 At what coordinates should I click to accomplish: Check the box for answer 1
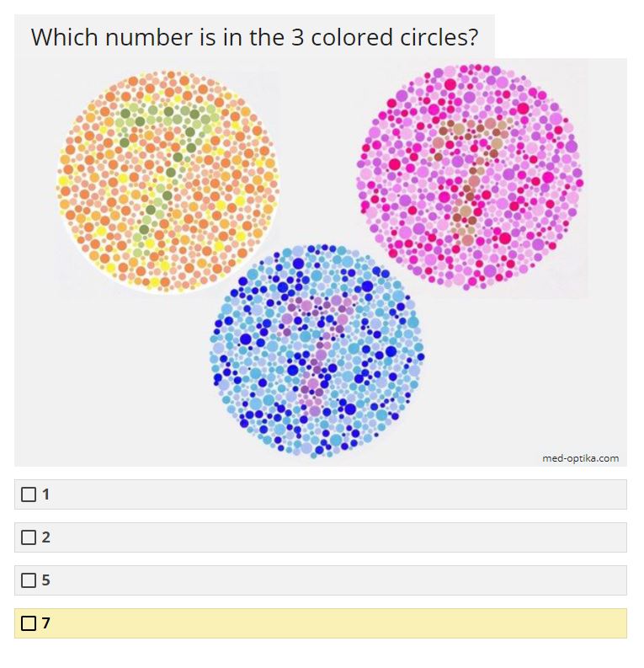pyautogui.click(x=29, y=494)
